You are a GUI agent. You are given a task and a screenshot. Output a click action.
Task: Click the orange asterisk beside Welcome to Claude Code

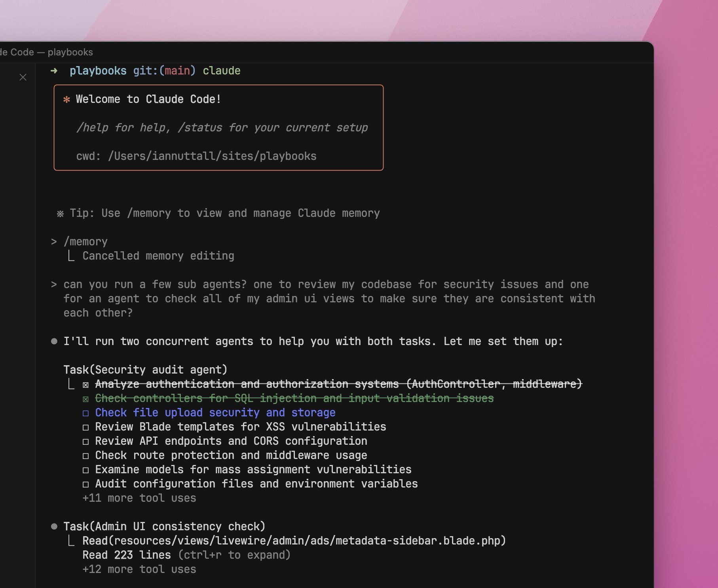(x=66, y=99)
